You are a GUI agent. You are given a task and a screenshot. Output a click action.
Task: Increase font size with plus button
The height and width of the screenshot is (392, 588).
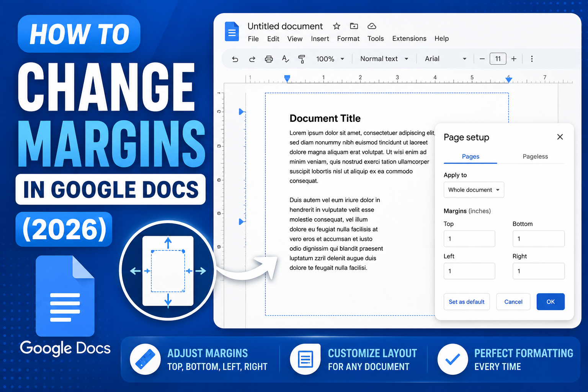click(514, 59)
